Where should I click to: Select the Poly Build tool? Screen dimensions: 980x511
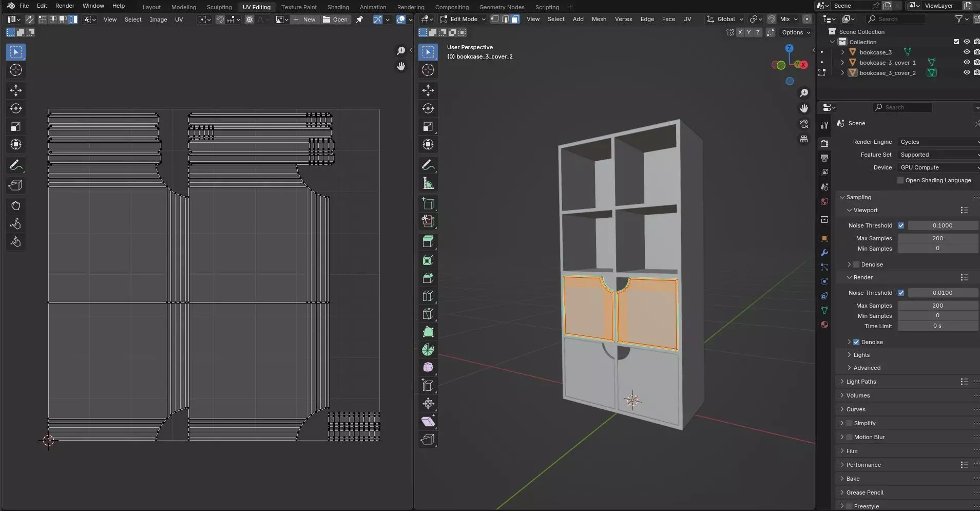[x=428, y=332]
